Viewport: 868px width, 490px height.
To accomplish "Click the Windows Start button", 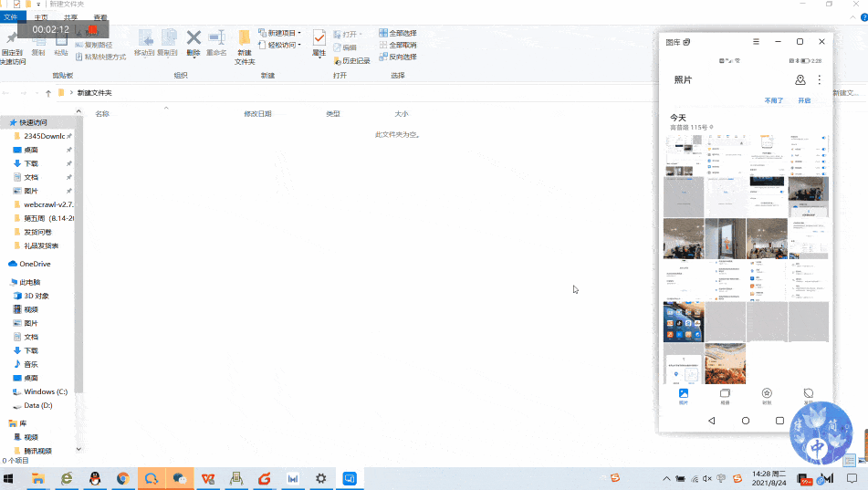I will [8, 478].
